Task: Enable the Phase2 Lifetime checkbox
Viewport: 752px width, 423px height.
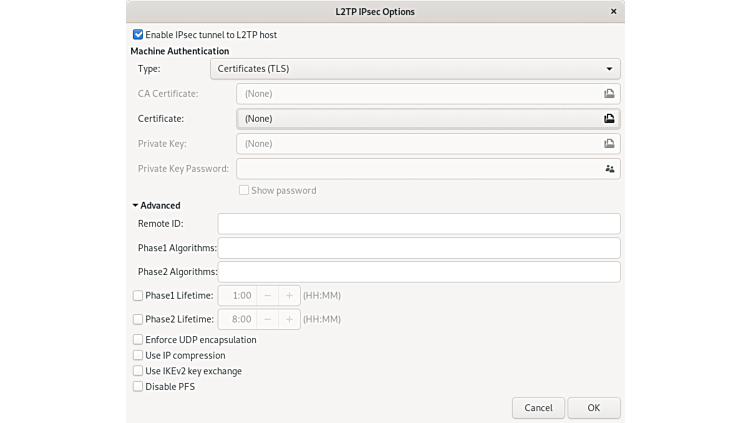Action: 138,320
